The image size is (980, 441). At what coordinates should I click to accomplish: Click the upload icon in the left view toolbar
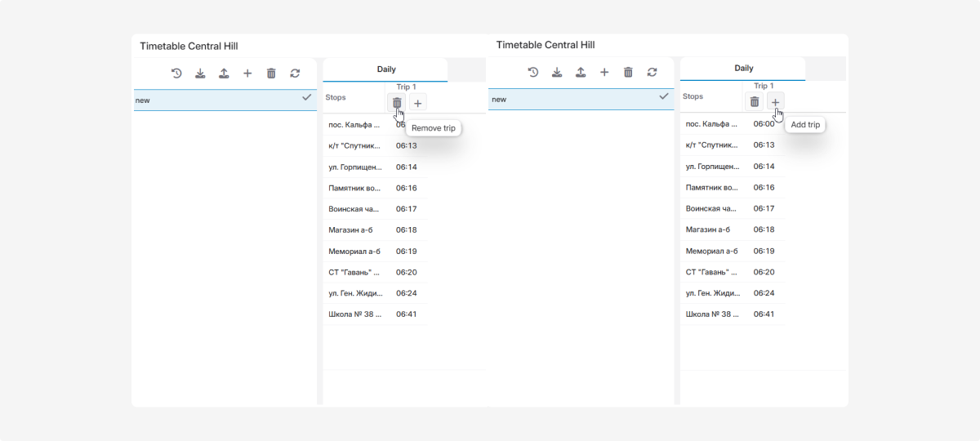coord(224,73)
